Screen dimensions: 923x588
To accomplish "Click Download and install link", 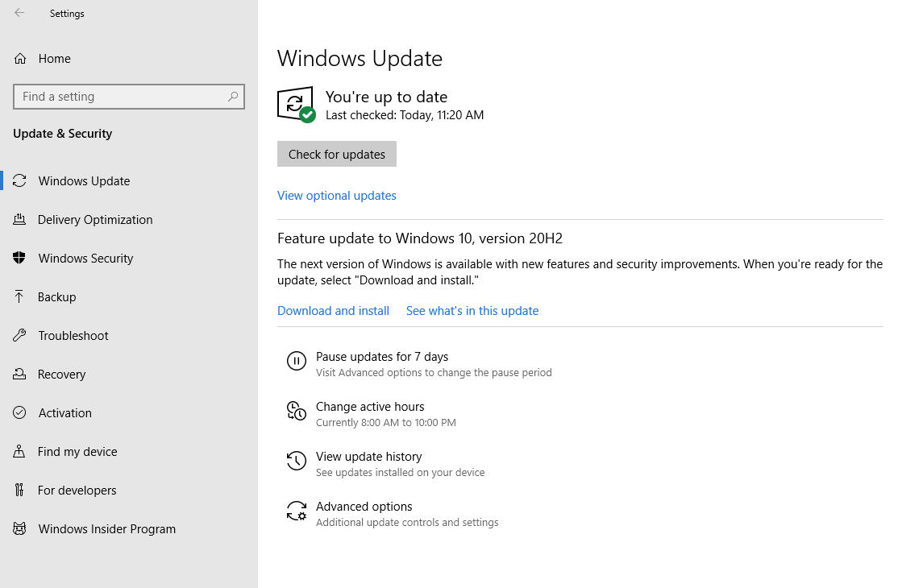I will [x=333, y=310].
